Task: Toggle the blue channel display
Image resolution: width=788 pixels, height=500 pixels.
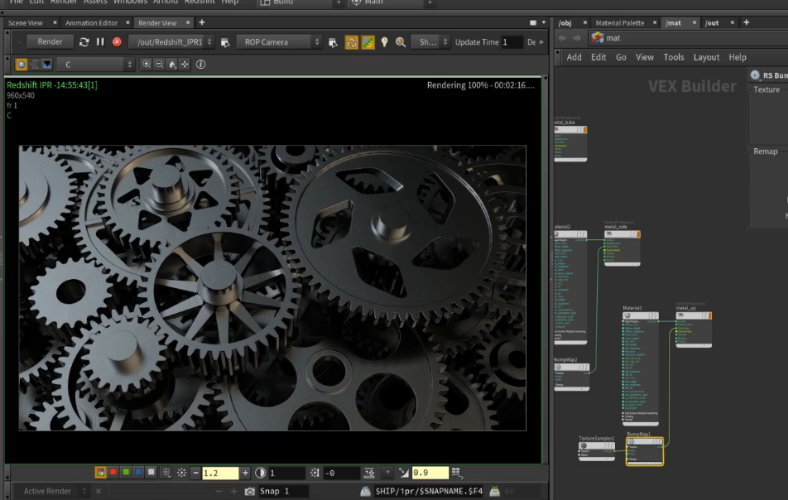Action: point(138,473)
